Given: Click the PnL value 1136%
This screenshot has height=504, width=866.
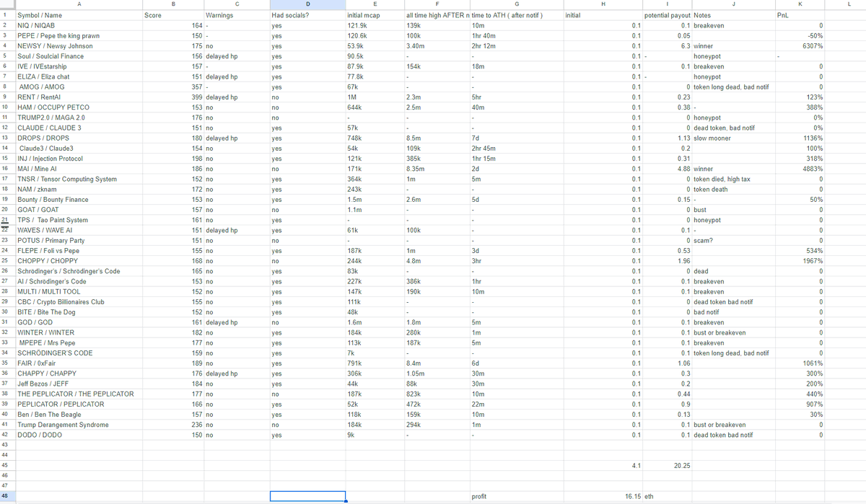Looking at the screenshot, I should 813,138.
